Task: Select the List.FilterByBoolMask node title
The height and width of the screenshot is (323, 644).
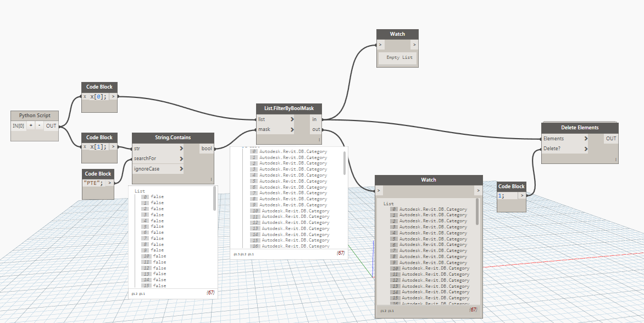Action: (288, 108)
